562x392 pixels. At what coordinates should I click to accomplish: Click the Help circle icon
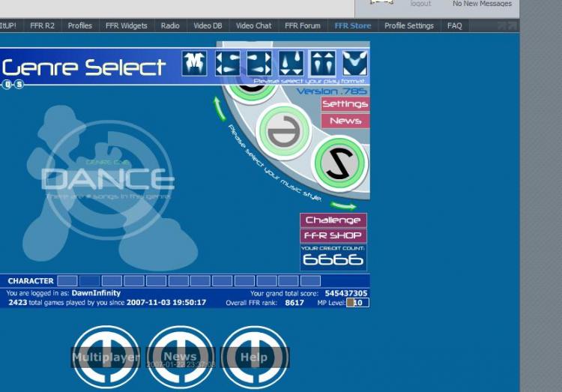pos(254,358)
